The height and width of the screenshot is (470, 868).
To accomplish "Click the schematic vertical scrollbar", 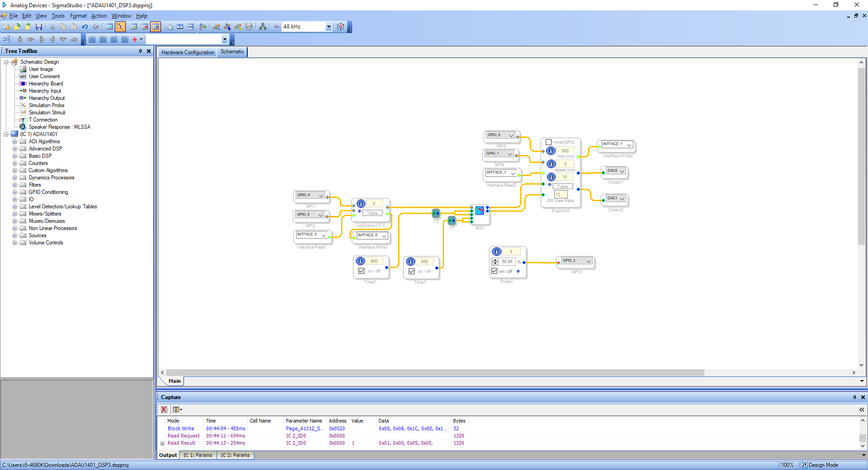I will click(861, 156).
